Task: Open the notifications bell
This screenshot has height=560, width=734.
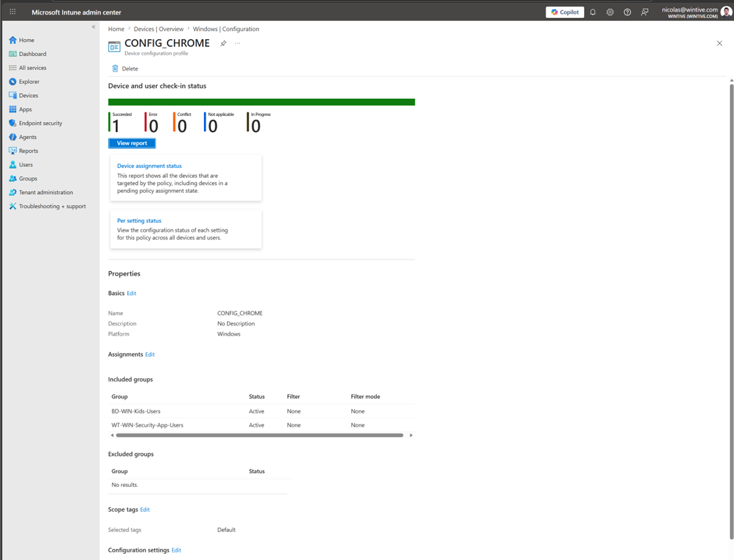Action: tap(593, 11)
